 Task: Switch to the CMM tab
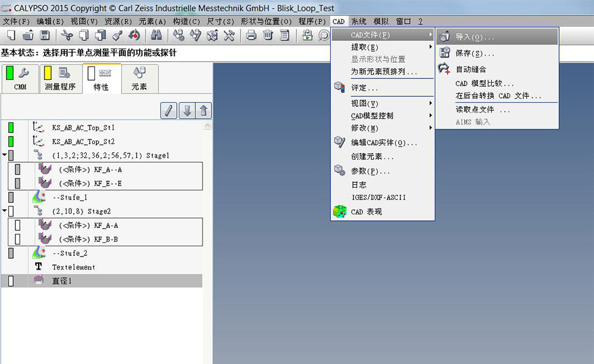(20, 78)
